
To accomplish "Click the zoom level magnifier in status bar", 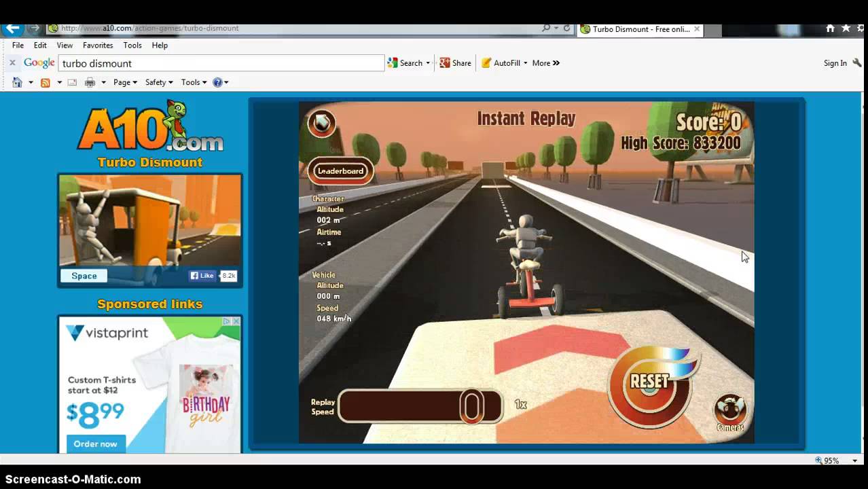I will click(x=819, y=460).
